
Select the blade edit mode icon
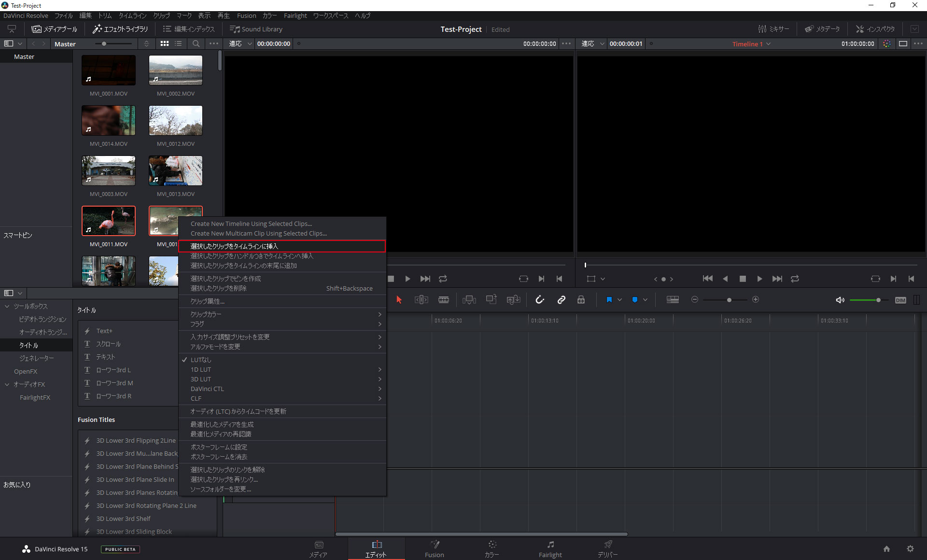coord(443,300)
